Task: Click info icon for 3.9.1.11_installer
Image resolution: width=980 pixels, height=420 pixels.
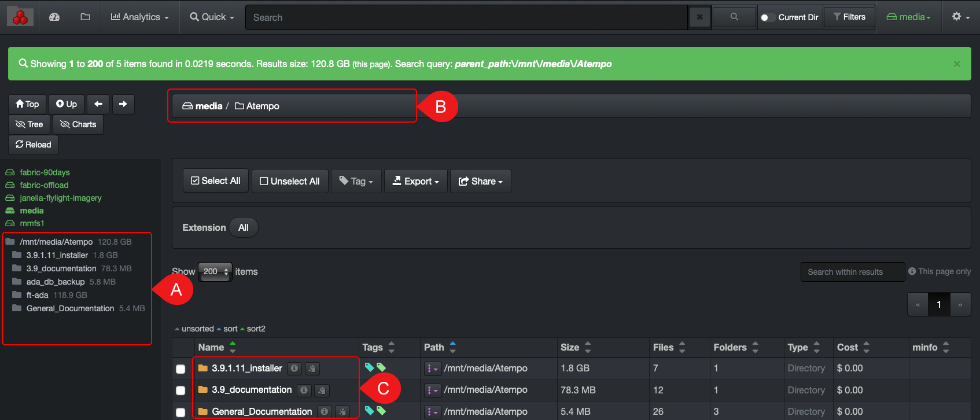Action: [x=294, y=369]
